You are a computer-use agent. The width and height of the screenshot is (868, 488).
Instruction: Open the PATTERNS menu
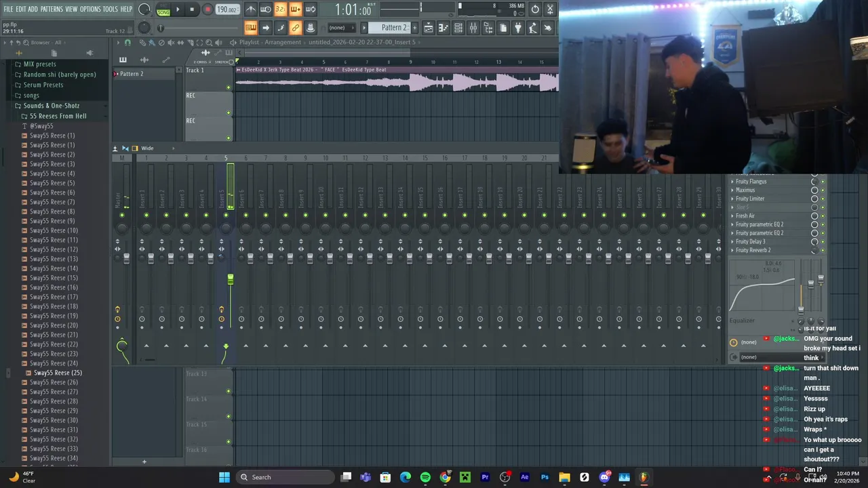(52, 9)
